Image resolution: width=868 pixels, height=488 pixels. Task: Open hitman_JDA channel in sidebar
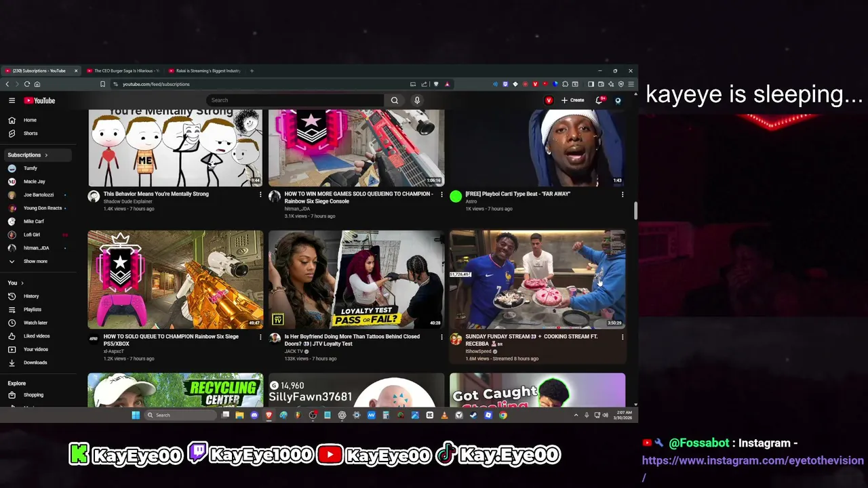pyautogui.click(x=37, y=248)
